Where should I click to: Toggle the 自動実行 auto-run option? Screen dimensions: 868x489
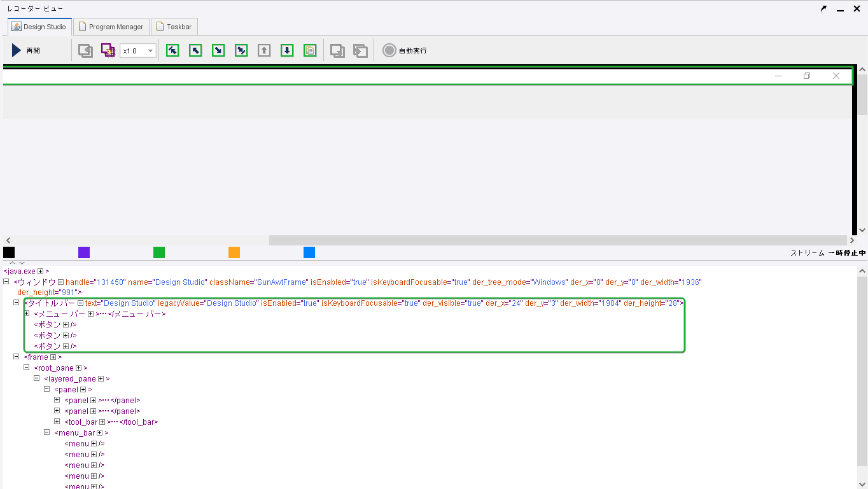pos(405,50)
